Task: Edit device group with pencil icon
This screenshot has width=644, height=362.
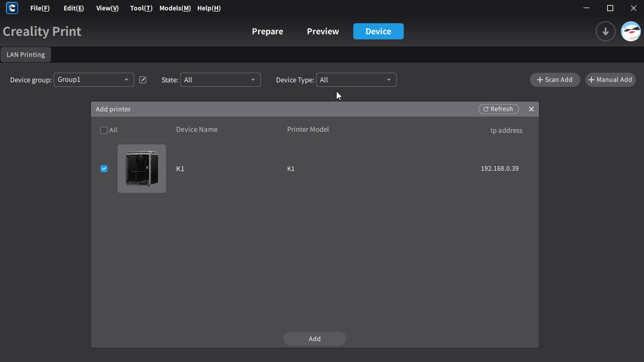Action: point(143,80)
